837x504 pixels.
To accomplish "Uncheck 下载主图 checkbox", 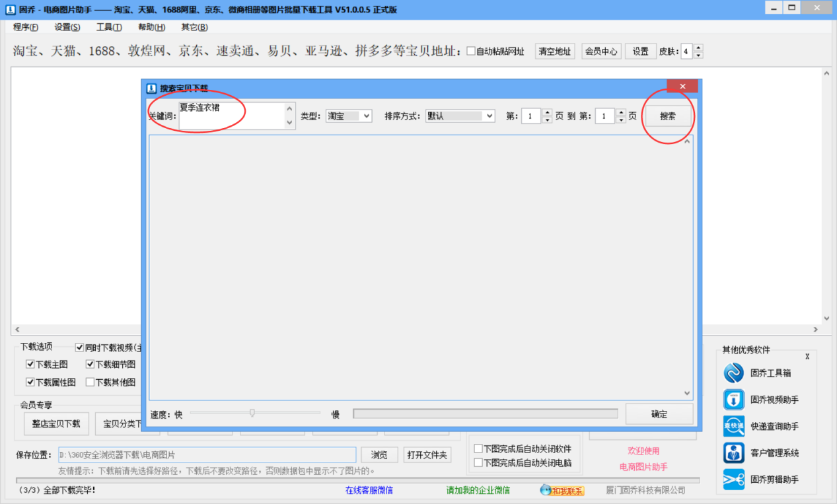I will pos(30,364).
